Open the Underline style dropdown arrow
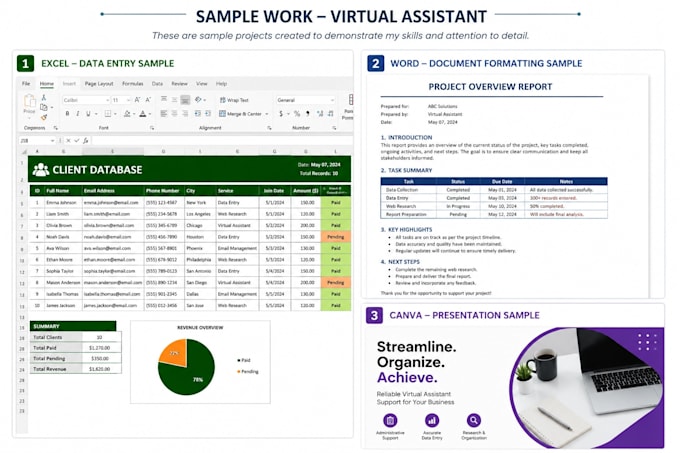The width and height of the screenshot is (680, 453). [96, 114]
